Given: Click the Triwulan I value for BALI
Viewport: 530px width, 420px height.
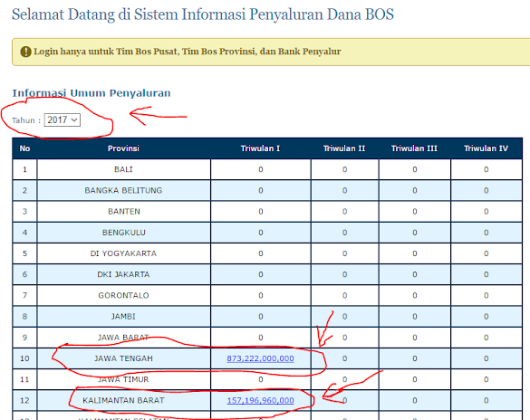Looking at the screenshot, I should tap(261, 169).
